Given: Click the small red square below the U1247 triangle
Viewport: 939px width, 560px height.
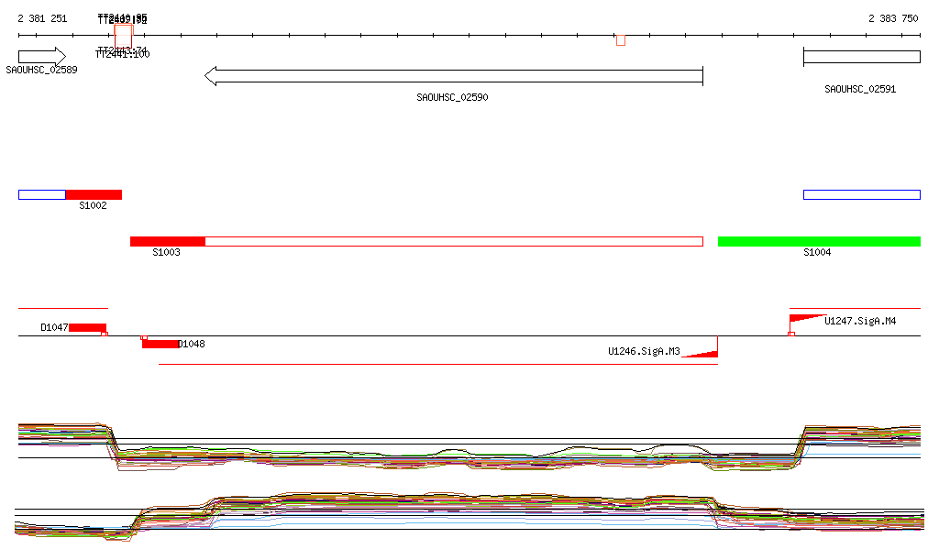Looking at the screenshot, I should coord(791,334).
